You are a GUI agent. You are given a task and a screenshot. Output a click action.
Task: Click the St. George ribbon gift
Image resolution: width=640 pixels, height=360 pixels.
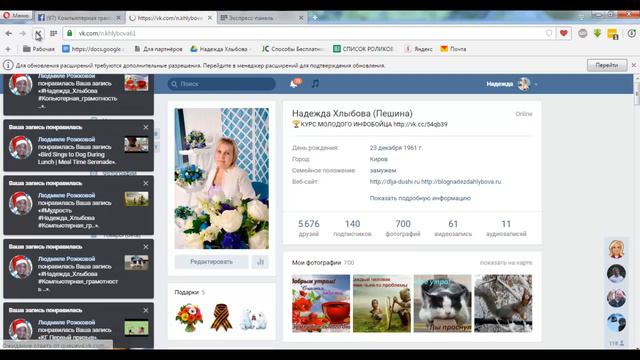coord(221,317)
